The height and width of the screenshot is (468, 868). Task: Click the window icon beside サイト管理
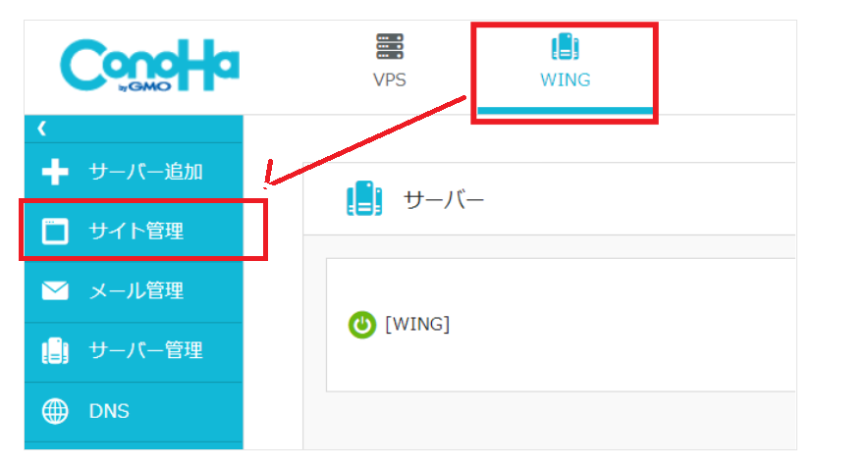(x=55, y=232)
